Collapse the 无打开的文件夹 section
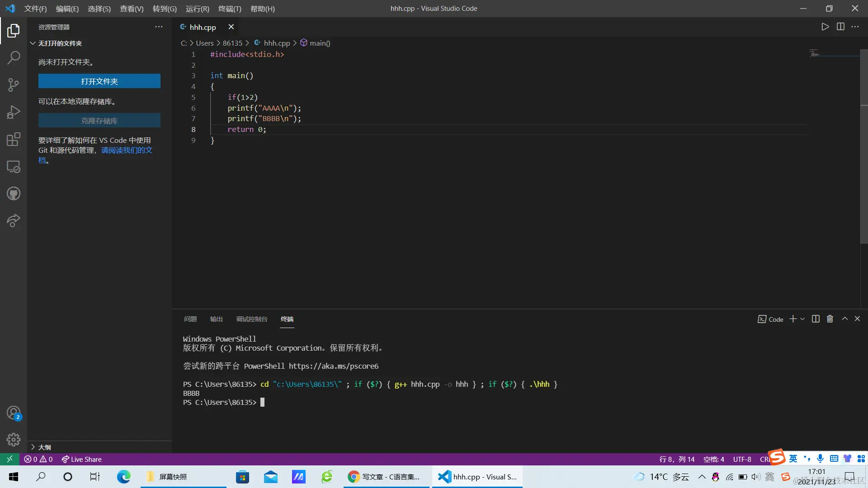The width and height of the screenshot is (868, 488). tap(33, 43)
